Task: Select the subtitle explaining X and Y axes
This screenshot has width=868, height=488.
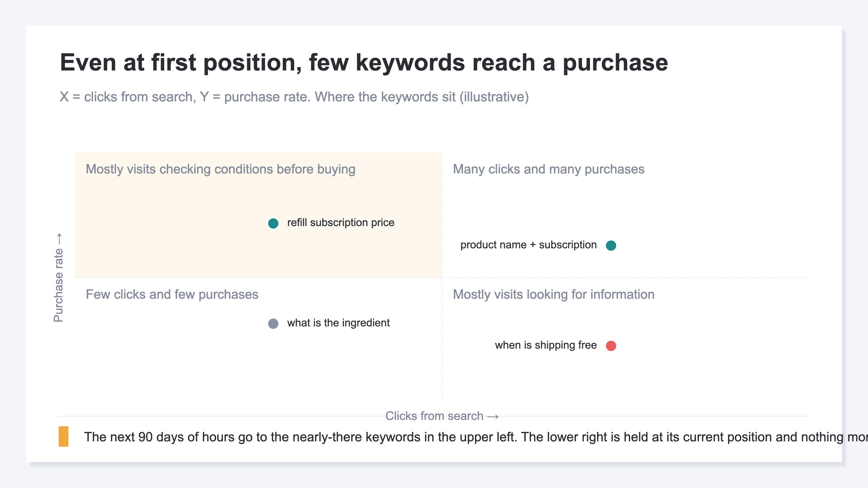Action: pyautogui.click(x=294, y=97)
